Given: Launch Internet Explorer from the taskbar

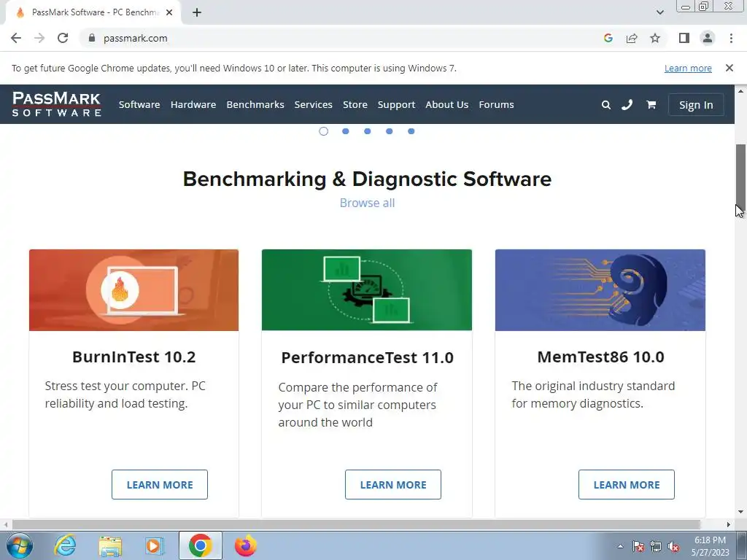Looking at the screenshot, I should (65, 545).
